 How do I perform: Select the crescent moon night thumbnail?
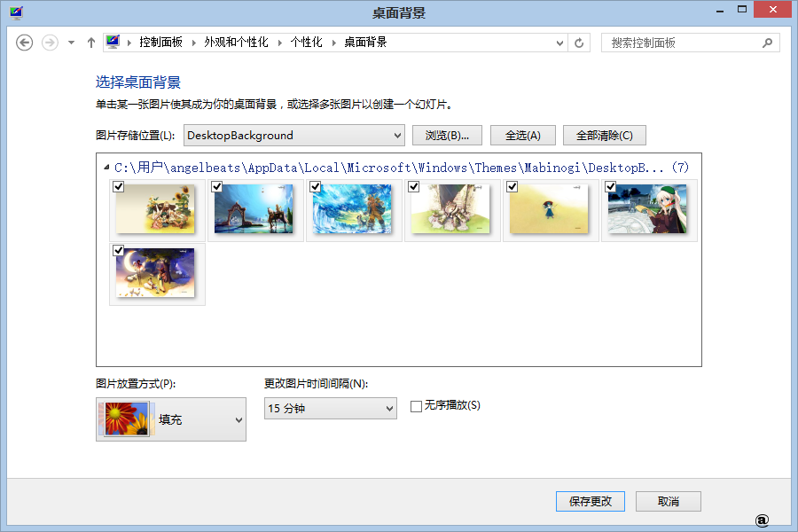(155, 272)
